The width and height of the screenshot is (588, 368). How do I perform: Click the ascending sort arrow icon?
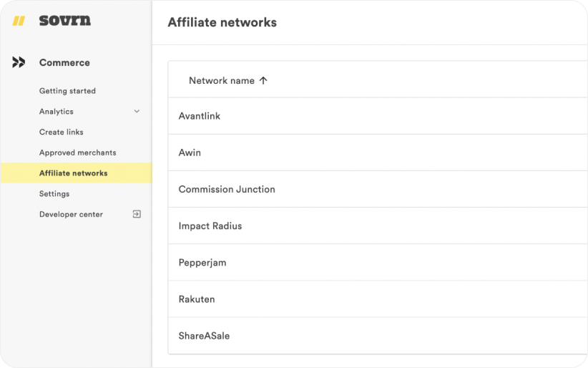pyautogui.click(x=263, y=80)
